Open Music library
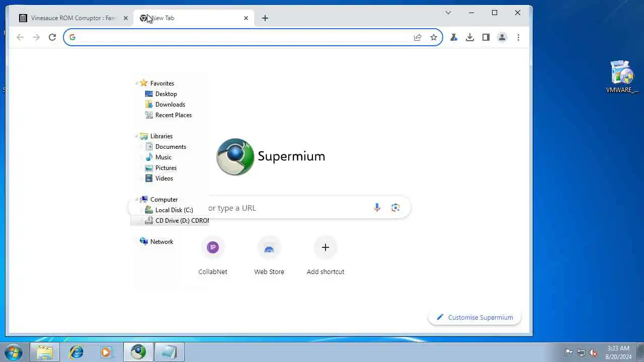644x362 pixels. coord(158,157)
